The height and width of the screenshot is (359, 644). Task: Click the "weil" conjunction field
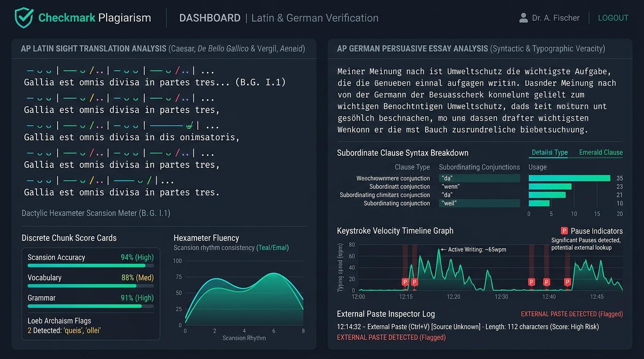(480, 203)
